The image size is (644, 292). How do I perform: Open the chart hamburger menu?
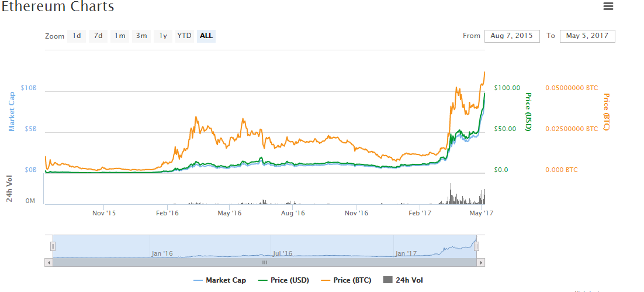pyautogui.click(x=608, y=6)
